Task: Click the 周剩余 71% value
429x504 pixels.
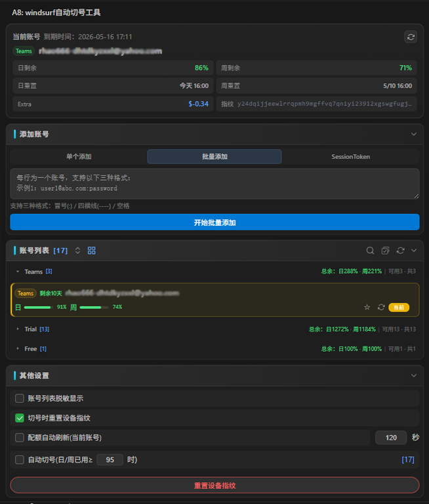Action: 405,68
